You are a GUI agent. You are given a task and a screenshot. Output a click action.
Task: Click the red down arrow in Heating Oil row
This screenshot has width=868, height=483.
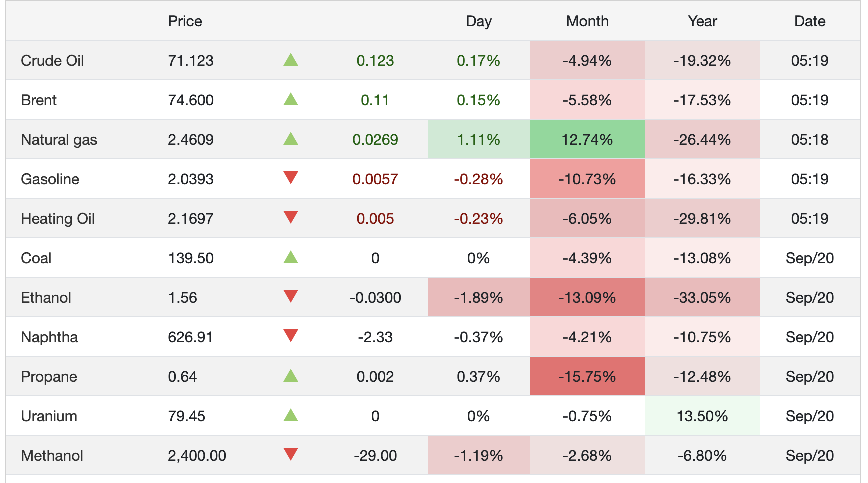(x=291, y=217)
